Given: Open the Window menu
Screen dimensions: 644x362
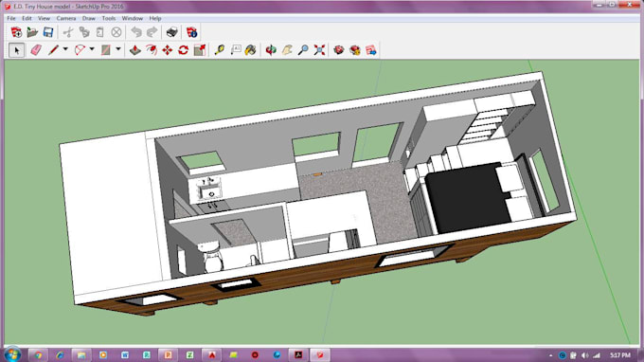Looking at the screenshot, I should 133,19.
